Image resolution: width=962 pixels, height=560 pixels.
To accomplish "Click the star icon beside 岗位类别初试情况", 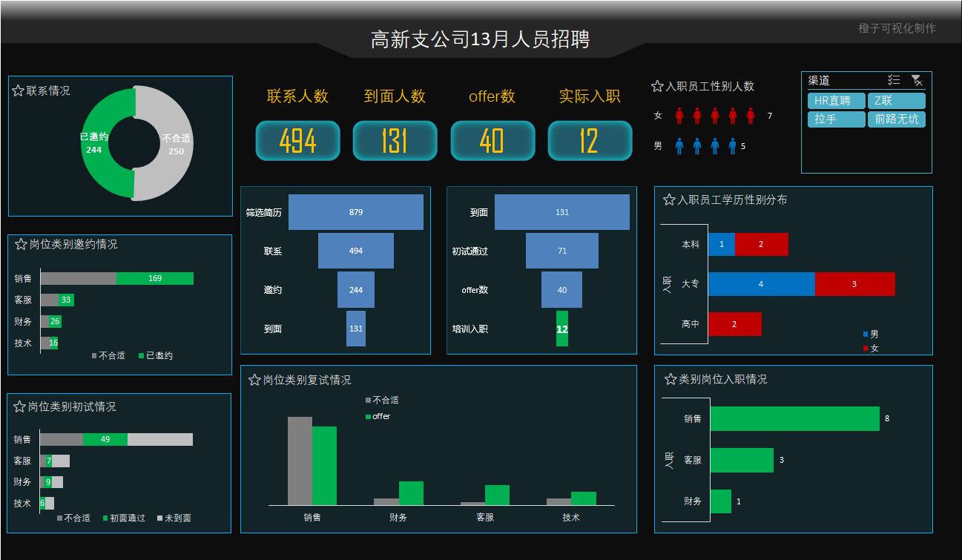I will [x=19, y=406].
